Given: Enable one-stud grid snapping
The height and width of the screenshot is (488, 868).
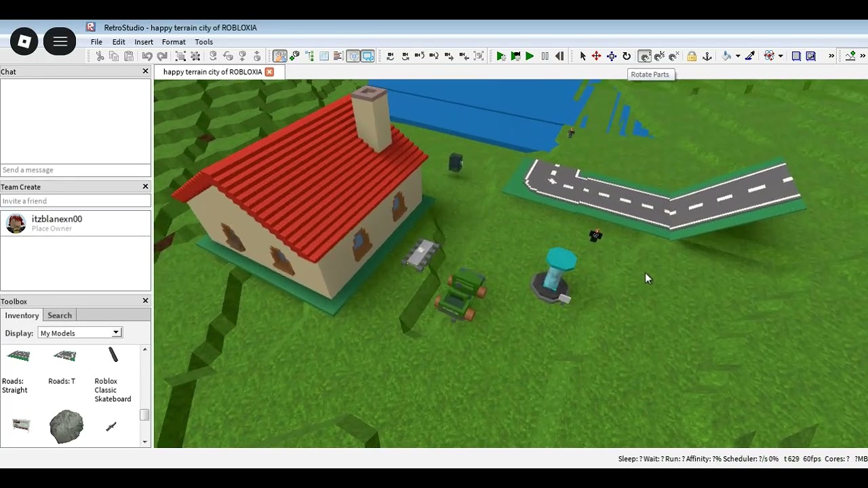Looking at the screenshot, I should [644, 56].
